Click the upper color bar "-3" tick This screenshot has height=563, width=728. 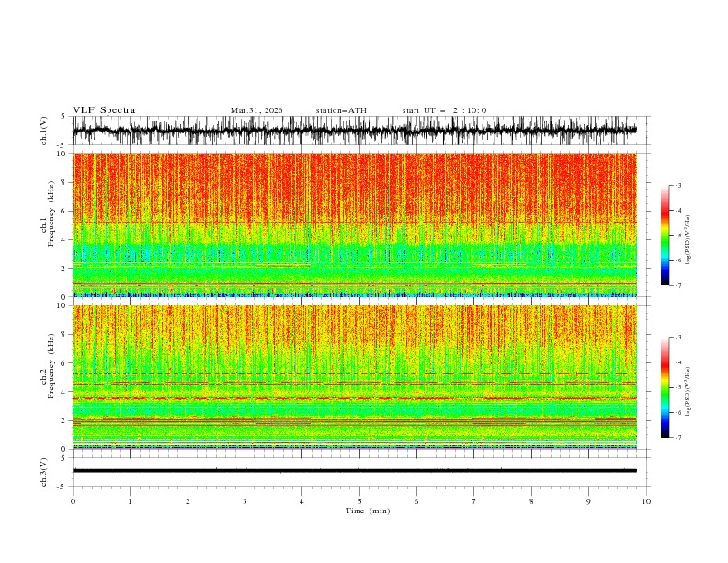(x=678, y=185)
